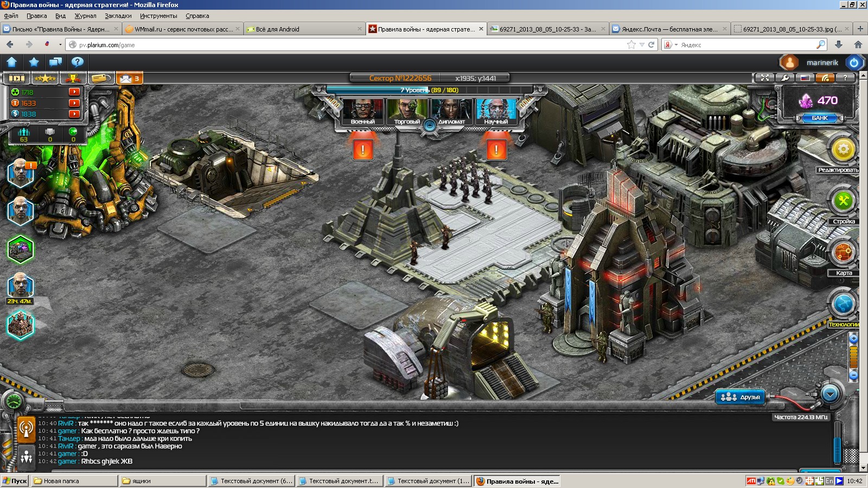The image size is (868, 488).
Task: Click the blue star favorites icon
Action: tap(34, 62)
